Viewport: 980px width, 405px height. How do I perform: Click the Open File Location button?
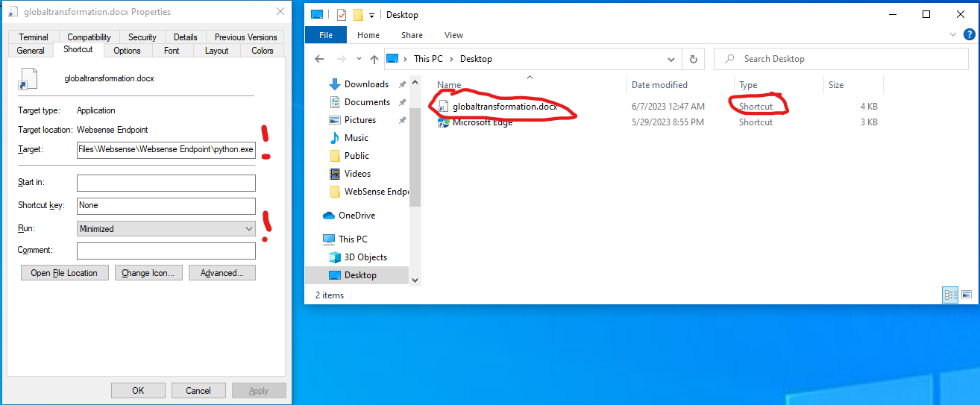[x=64, y=273]
